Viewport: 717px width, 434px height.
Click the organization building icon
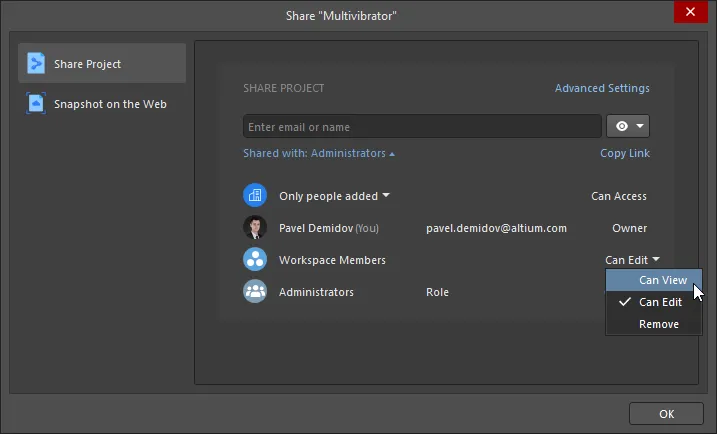255,196
